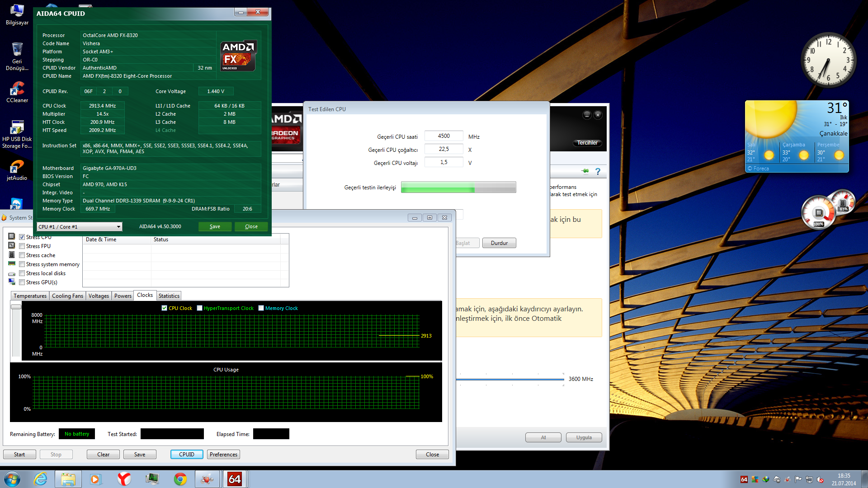Image resolution: width=868 pixels, height=488 pixels.
Task: Launch Internet Explorer from taskbar
Action: point(41,479)
